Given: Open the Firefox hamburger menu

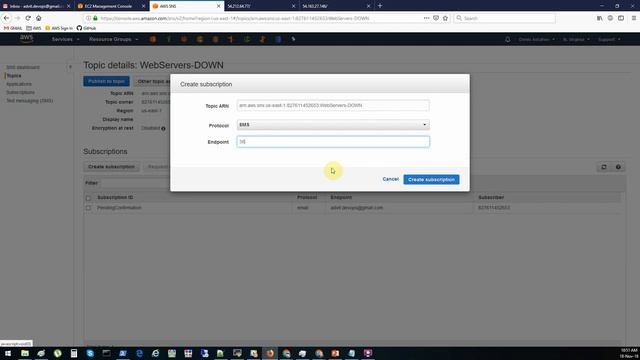Looking at the screenshot, I should click(x=633, y=18).
